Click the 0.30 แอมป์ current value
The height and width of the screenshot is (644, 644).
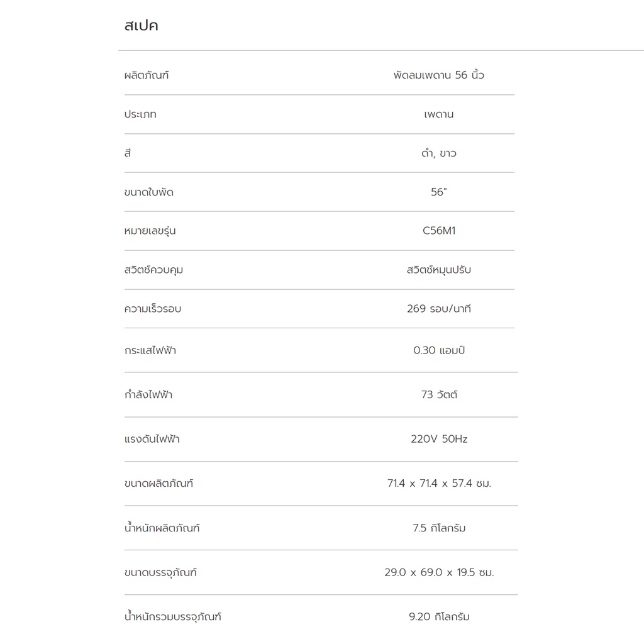[x=438, y=350]
